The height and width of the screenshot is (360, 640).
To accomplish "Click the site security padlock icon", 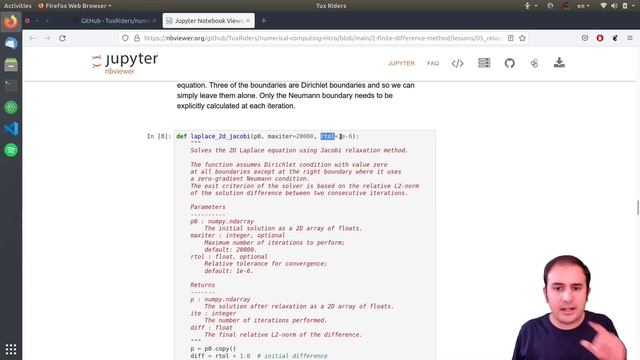I will click(137, 38).
